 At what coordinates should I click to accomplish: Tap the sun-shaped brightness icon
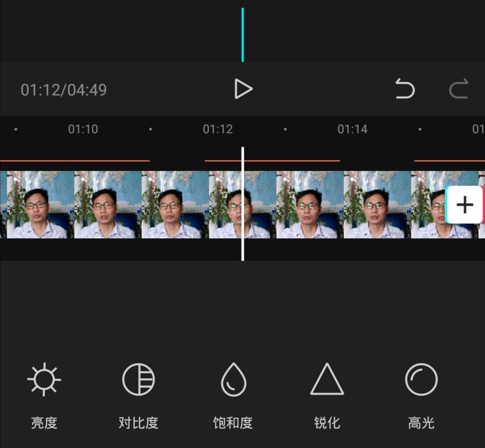pos(44,380)
